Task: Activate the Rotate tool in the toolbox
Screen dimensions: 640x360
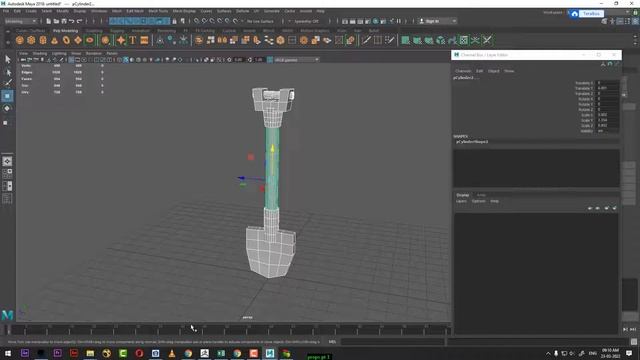Action: click(7, 109)
